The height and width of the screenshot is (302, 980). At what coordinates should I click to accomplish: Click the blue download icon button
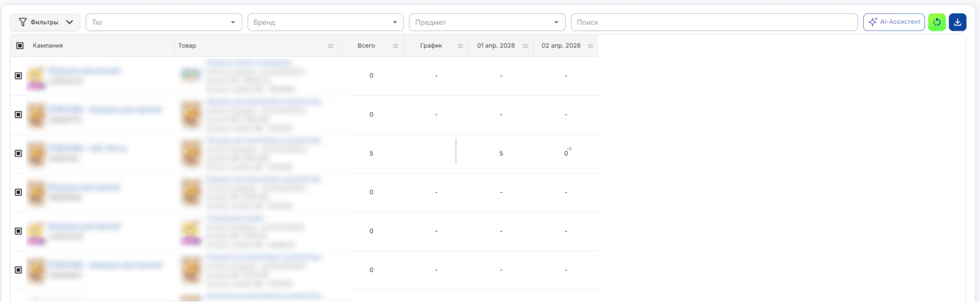coord(958,22)
